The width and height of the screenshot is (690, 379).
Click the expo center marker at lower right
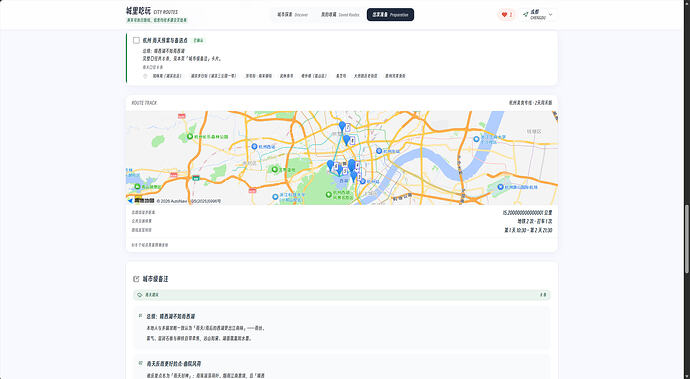(500, 187)
